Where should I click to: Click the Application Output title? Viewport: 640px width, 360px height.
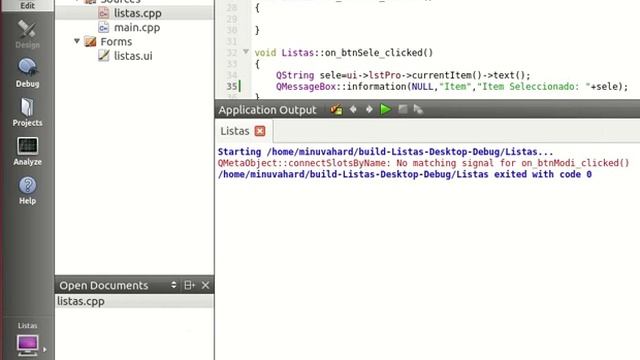tap(267, 110)
